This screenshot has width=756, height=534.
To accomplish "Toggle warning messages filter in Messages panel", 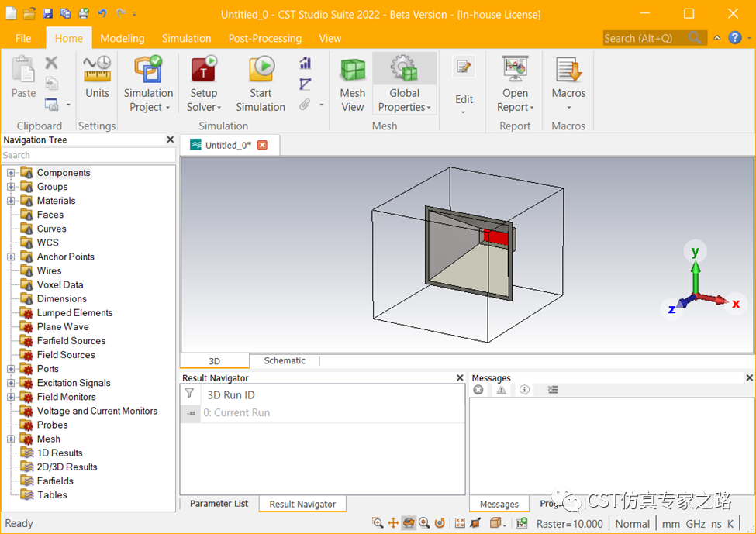I will (x=502, y=389).
